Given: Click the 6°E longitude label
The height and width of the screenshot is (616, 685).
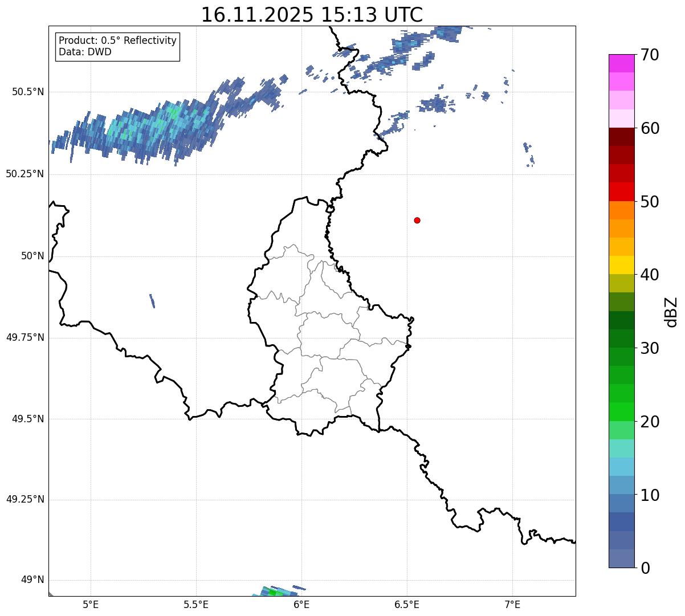Looking at the screenshot, I should click(301, 604).
